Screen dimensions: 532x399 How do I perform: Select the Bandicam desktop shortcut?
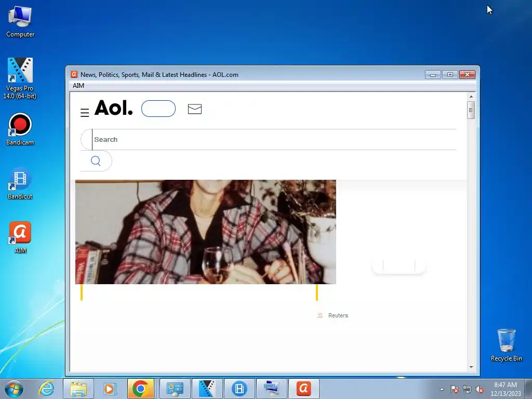20,129
